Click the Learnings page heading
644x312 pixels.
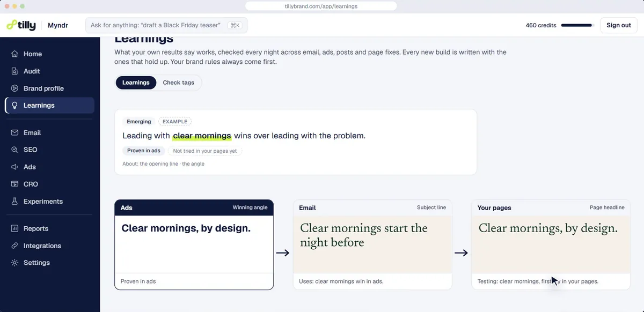coord(144,39)
